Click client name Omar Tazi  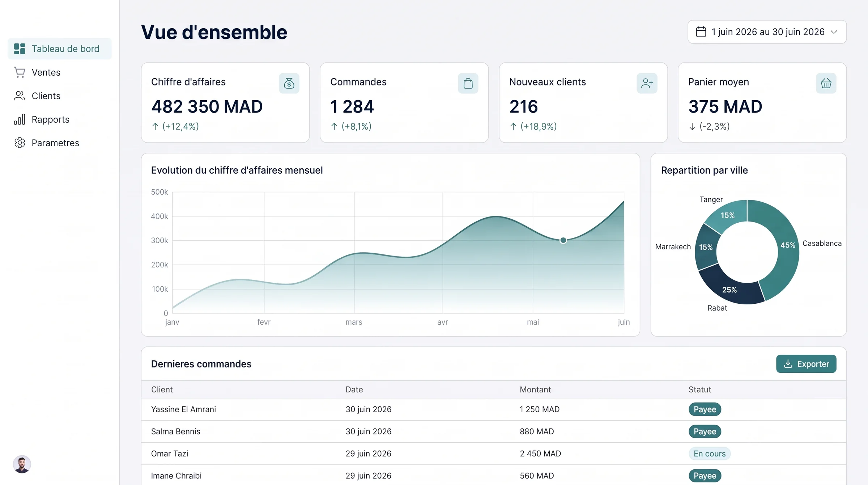(170, 454)
